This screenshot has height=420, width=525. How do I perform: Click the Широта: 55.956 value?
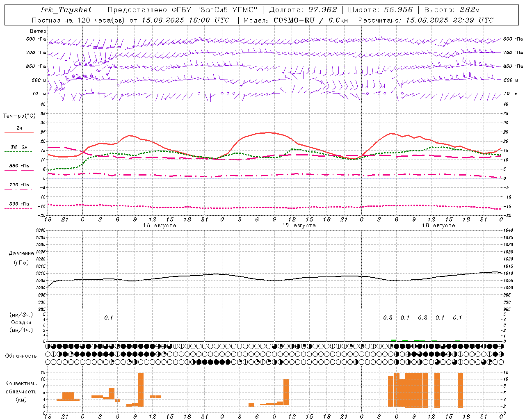[380, 9]
